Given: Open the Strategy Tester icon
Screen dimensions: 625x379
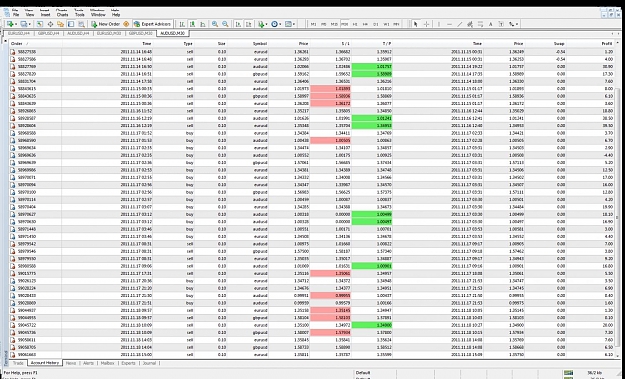Looking at the screenshot, I should [81, 24].
